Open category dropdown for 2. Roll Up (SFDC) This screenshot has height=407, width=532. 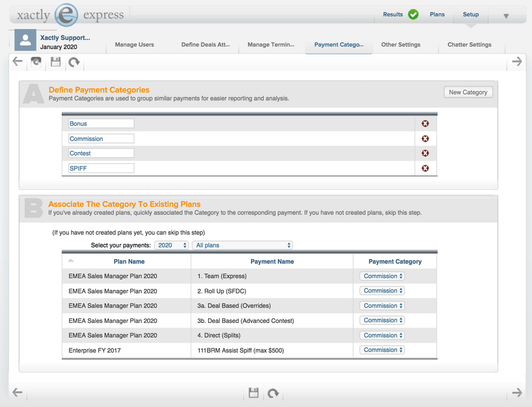pyautogui.click(x=382, y=291)
